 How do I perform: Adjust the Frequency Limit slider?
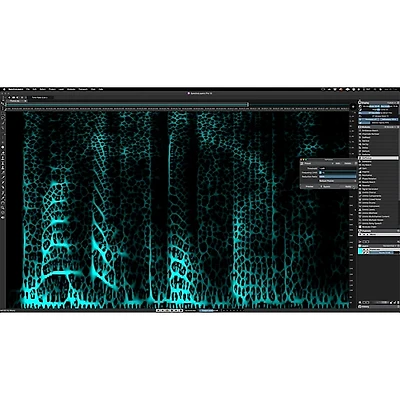pos(337,172)
